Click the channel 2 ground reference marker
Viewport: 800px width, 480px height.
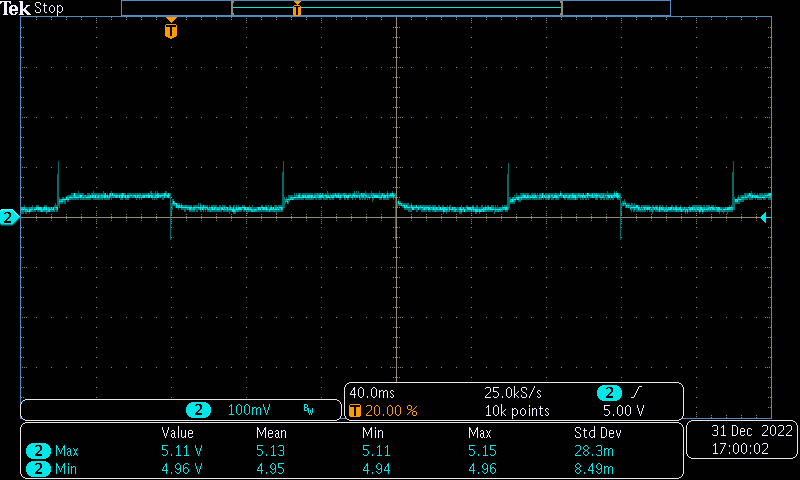point(9,217)
